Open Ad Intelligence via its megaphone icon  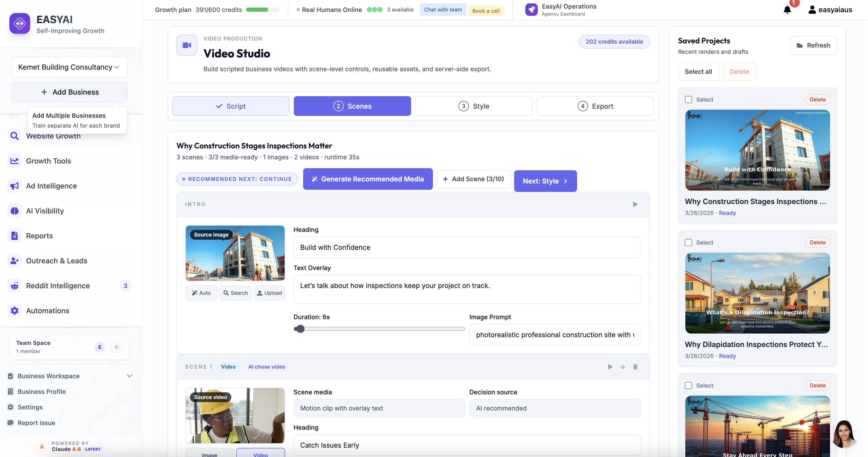[x=14, y=186]
